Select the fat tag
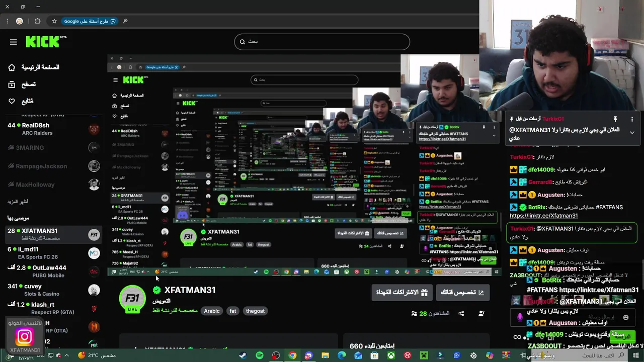 coord(233,311)
